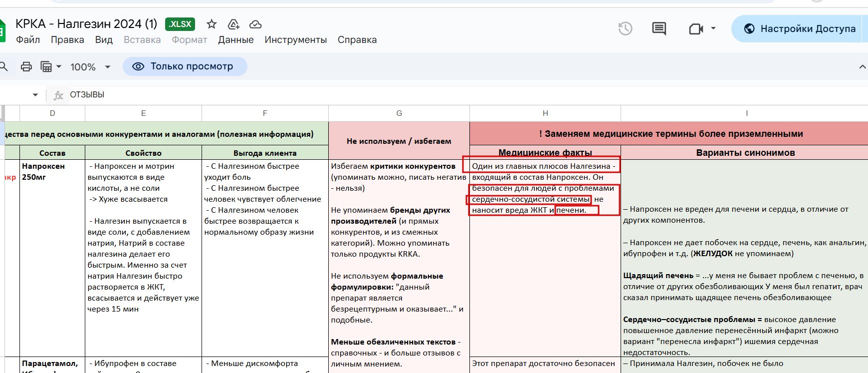
Task: Open the Инструменты menu
Action: point(296,40)
